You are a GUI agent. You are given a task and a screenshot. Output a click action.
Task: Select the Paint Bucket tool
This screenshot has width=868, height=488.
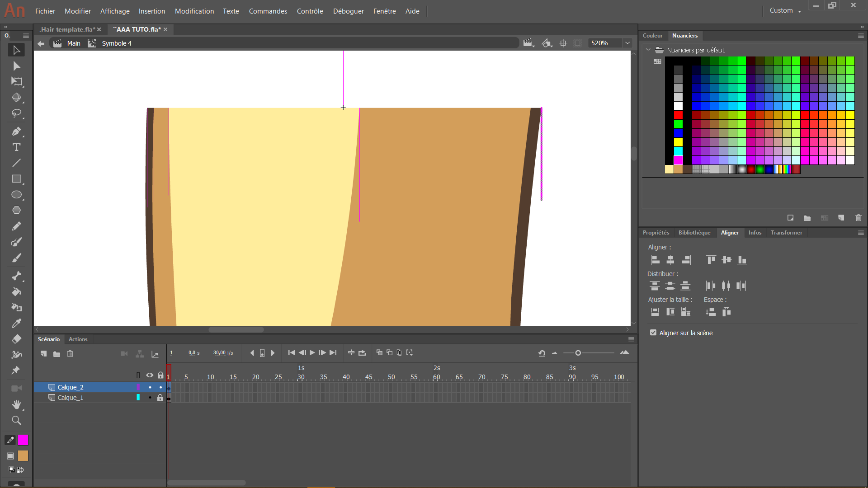[16, 291]
